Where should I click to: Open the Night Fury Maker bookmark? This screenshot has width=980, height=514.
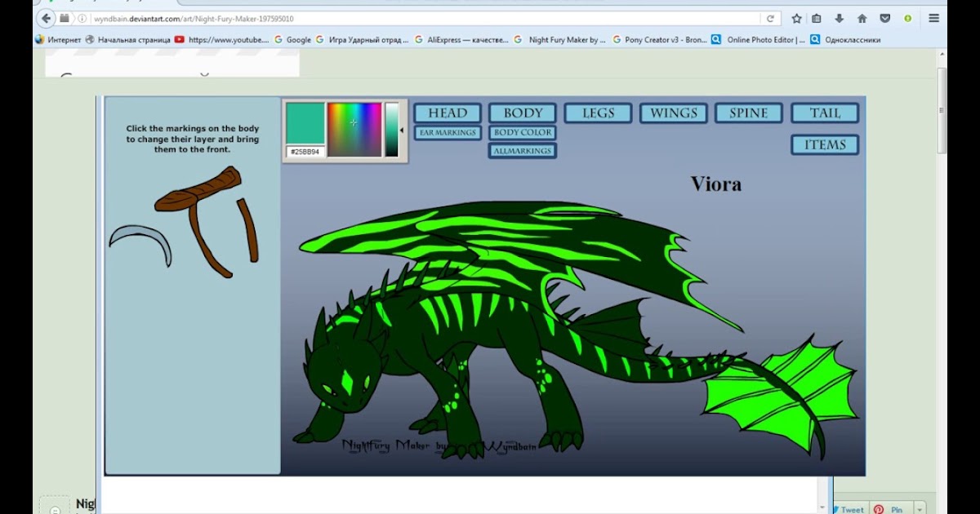560,39
